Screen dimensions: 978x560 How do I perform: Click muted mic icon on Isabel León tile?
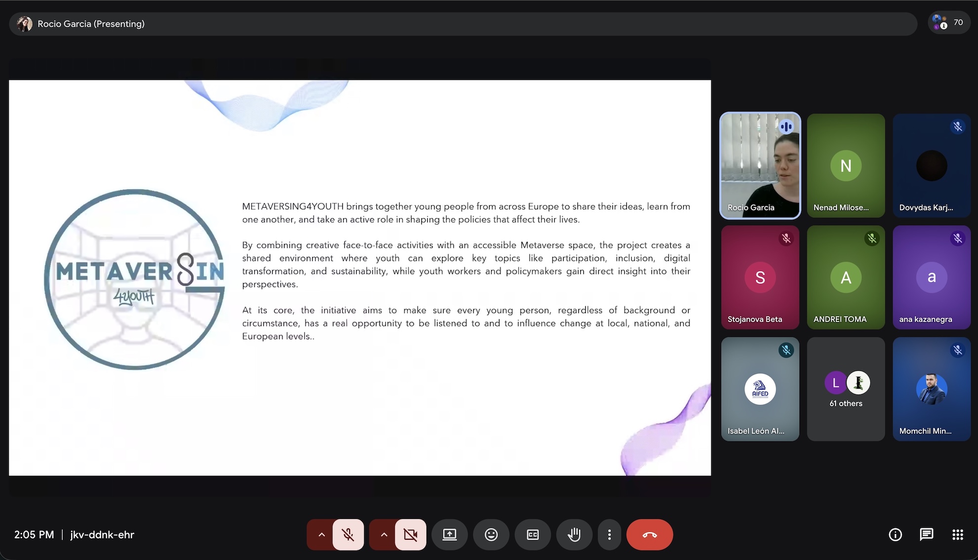click(x=786, y=350)
